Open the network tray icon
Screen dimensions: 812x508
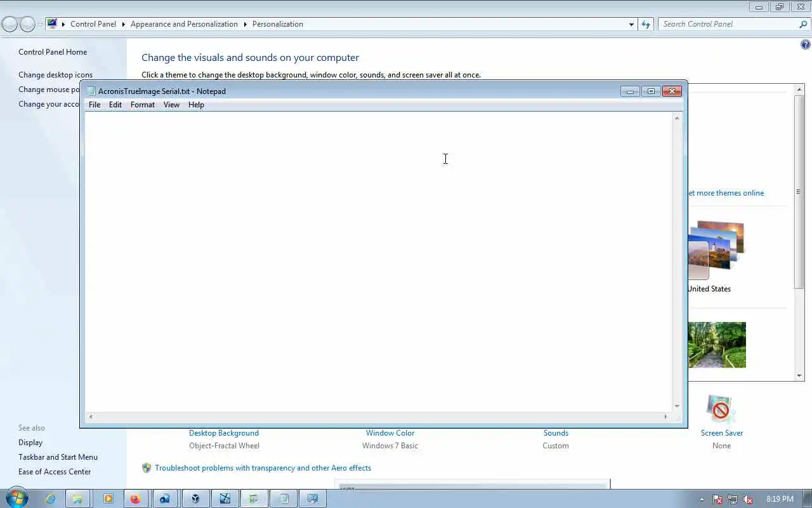(x=733, y=499)
